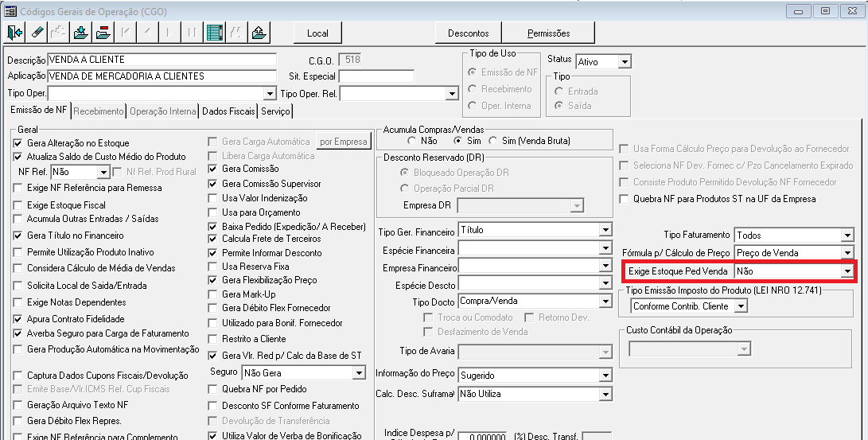Open Exige Estoque Ped Venda dropdown
Viewport: 868px width, 440px height.
pos(847,271)
